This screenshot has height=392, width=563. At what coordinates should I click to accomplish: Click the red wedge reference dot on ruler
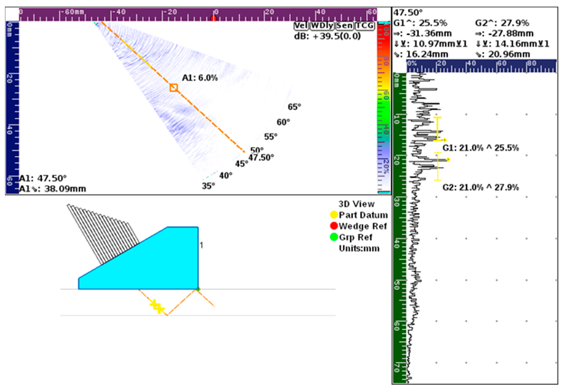pos(213,19)
